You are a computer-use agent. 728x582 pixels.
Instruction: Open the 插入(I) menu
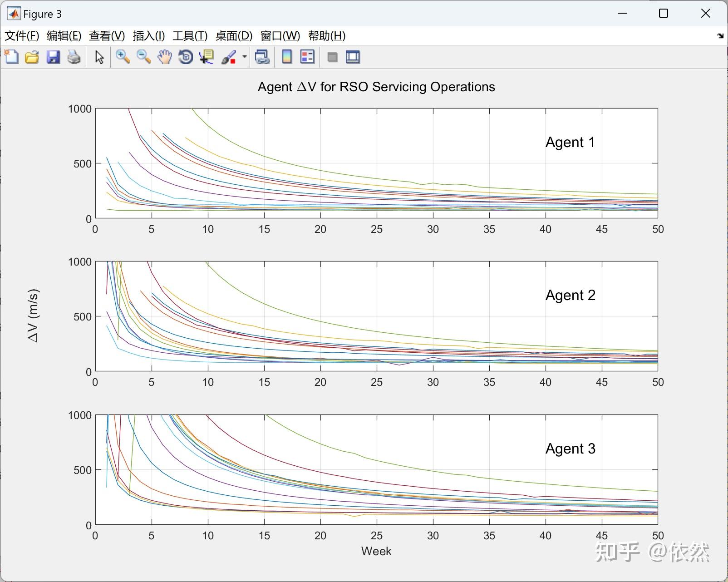148,36
